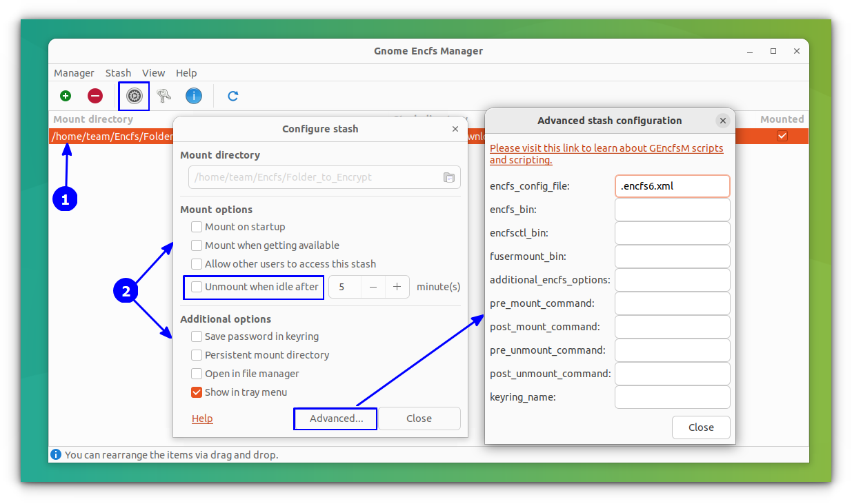This screenshot has width=852, height=504.
Task: Refresh the stash list with the reload icon
Action: 232,96
